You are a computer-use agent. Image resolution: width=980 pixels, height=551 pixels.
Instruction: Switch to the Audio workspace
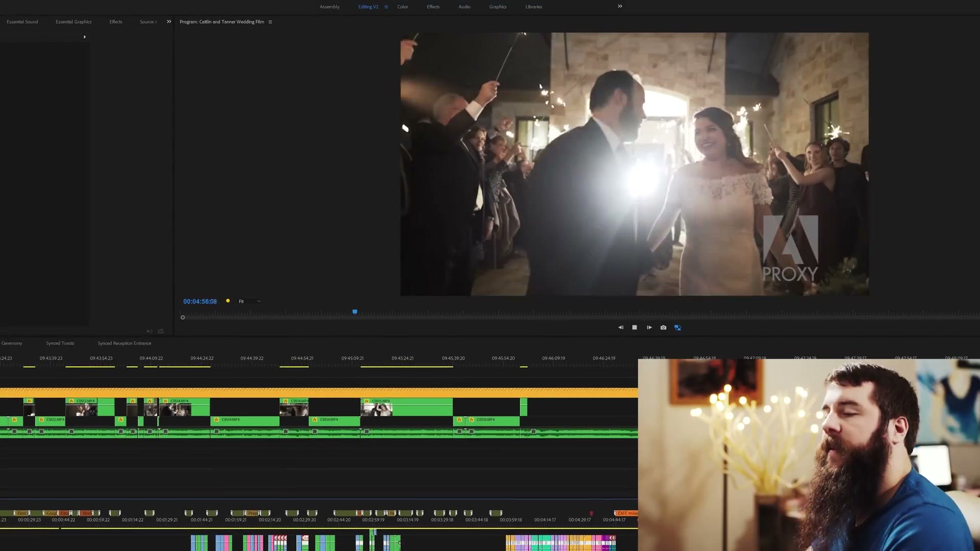coord(464,7)
